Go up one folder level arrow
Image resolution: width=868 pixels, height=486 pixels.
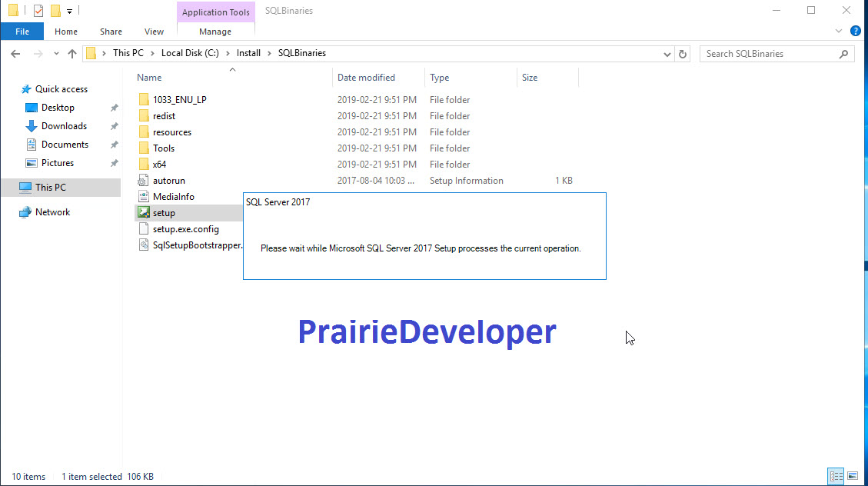(72, 54)
